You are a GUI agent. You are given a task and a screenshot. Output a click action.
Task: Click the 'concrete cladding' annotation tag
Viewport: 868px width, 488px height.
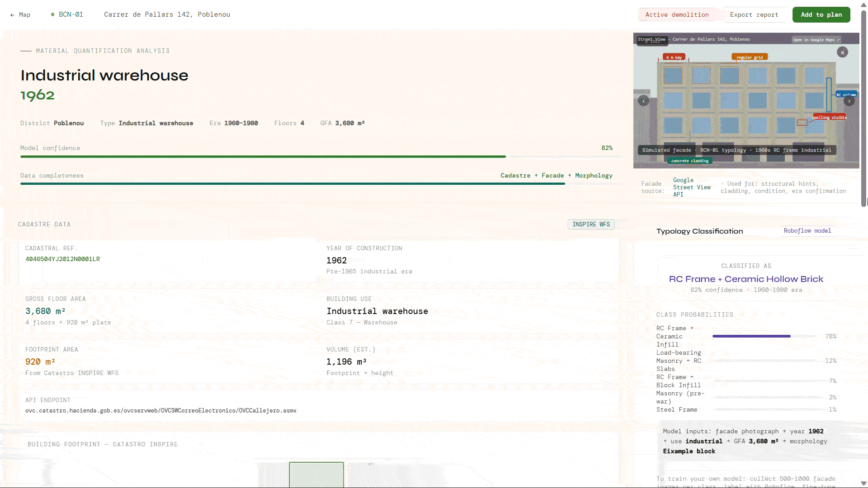(x=689, y=161)
